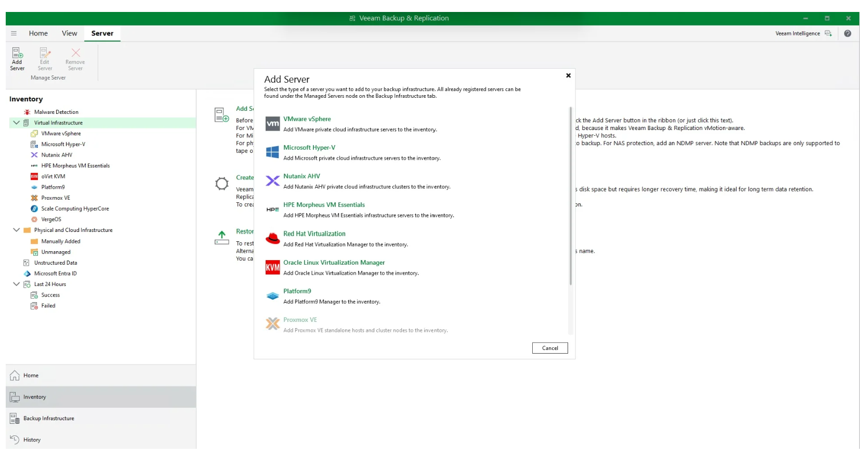
Task: Choose Proxmox VE server type link
Action: (300, 320)
